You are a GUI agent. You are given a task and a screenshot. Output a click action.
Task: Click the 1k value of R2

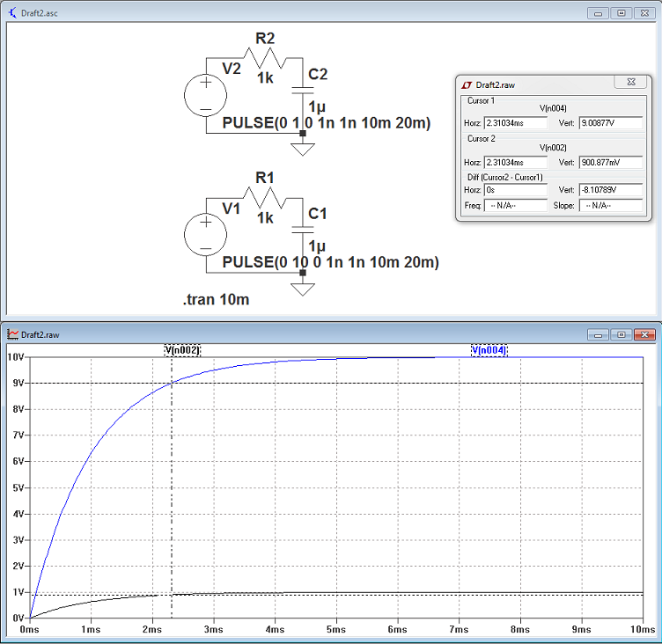tap(265, 78)
